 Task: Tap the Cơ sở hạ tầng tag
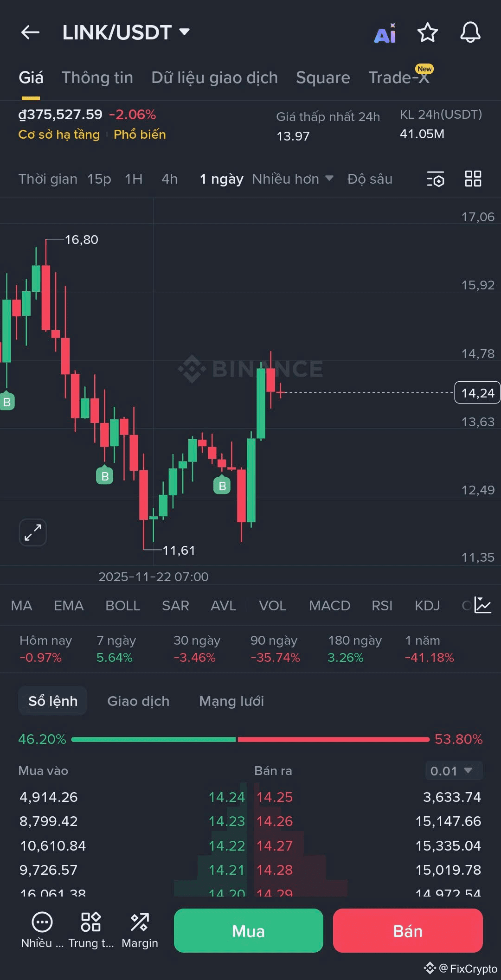click(x=59, y=135)
